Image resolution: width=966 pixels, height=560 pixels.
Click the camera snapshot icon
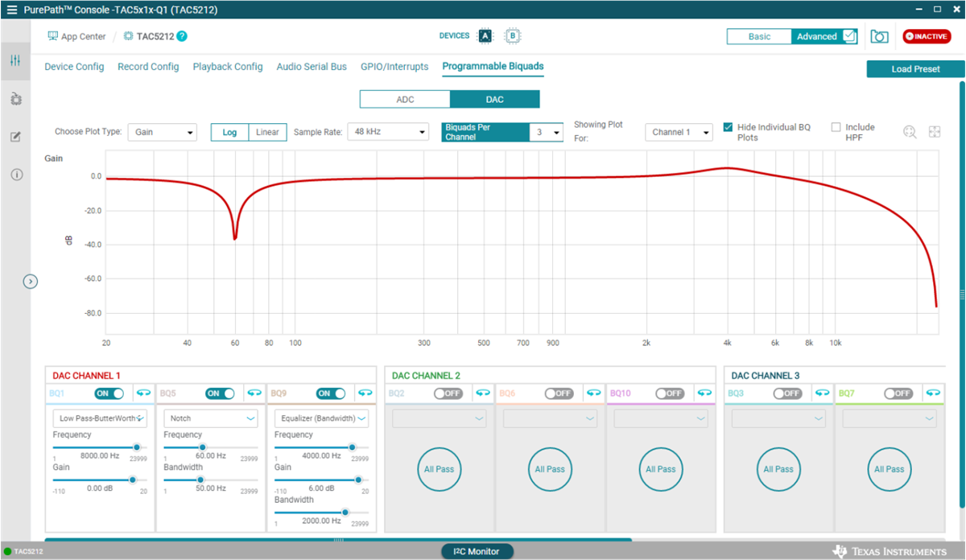[x=879, y=37]
